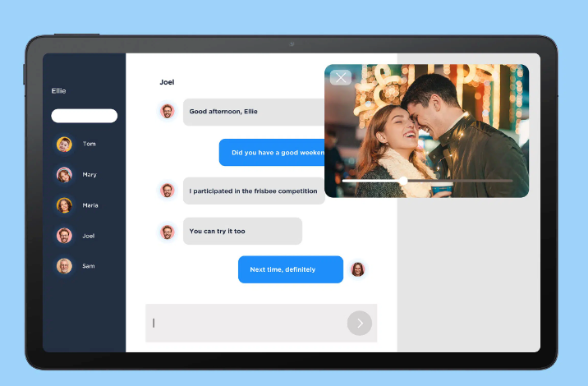Click the 'You can try it too' message
The height and width of the screenshot is (386, 588).
[241, 232]
